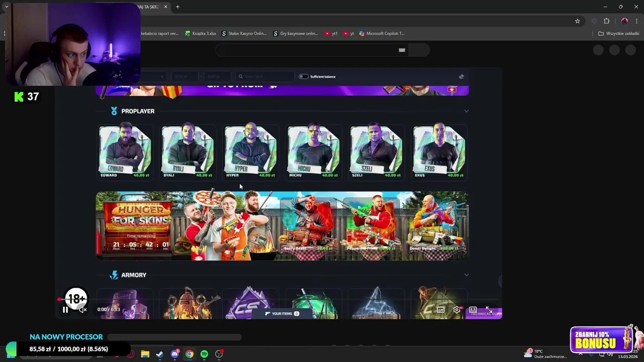Open Steam from the taskbar
Screen dimensions: 644x362
[159, 354]
